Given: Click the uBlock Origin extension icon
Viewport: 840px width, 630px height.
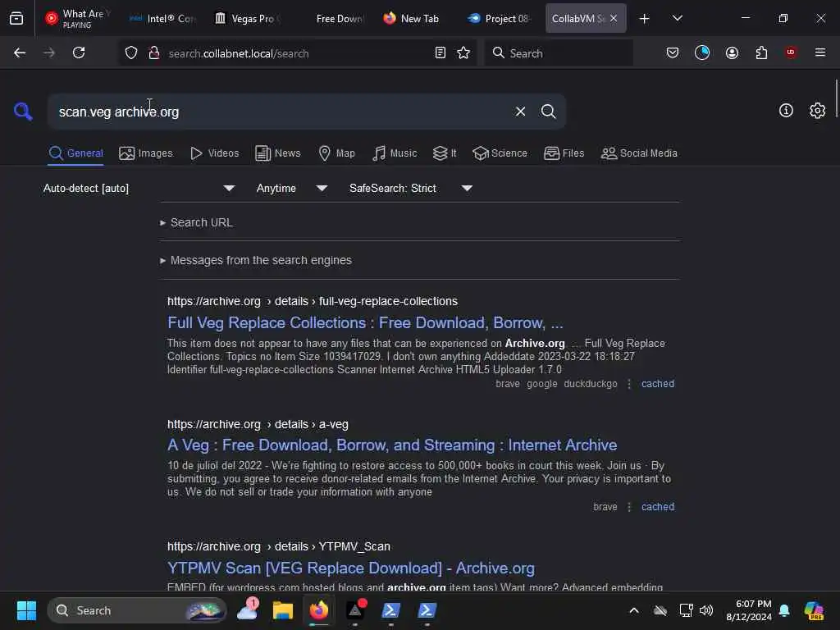Looking at the screenshot, I should pos(791,52).
